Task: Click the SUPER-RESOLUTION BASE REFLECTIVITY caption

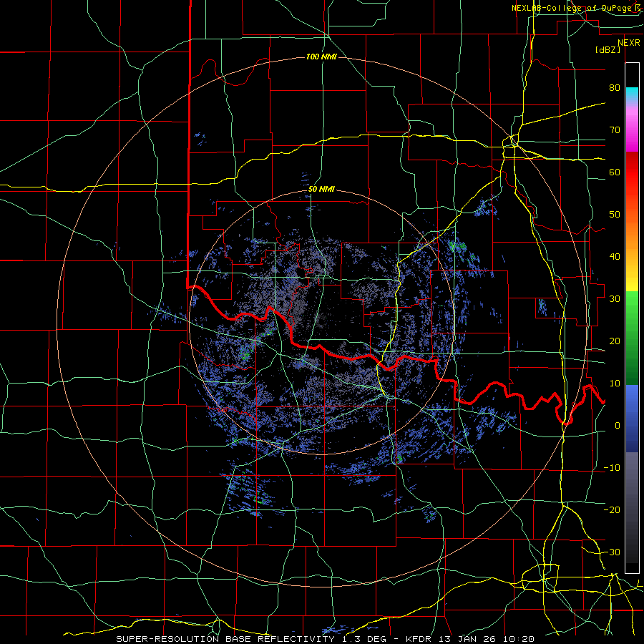Action: click(225, 639)
